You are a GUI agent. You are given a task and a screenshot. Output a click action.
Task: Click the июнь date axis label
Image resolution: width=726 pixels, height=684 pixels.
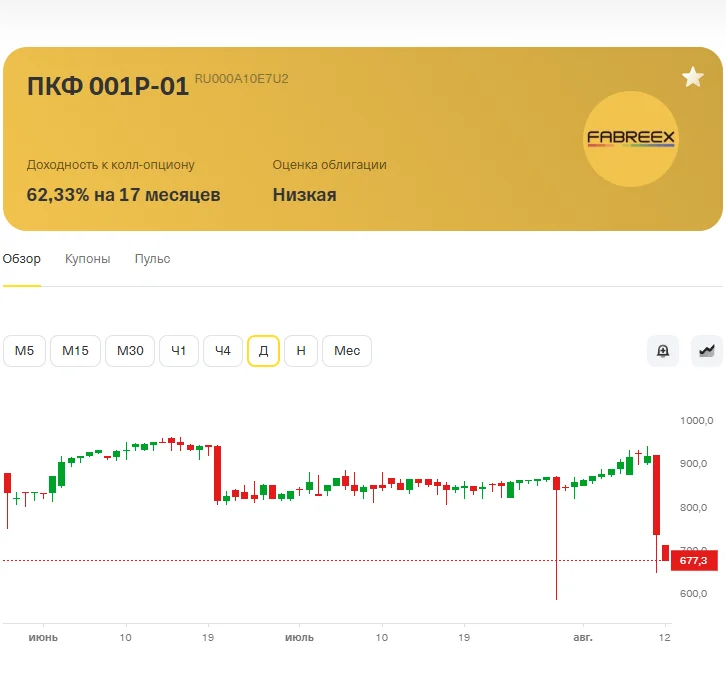pyautogui.click(x=43, y=638)
